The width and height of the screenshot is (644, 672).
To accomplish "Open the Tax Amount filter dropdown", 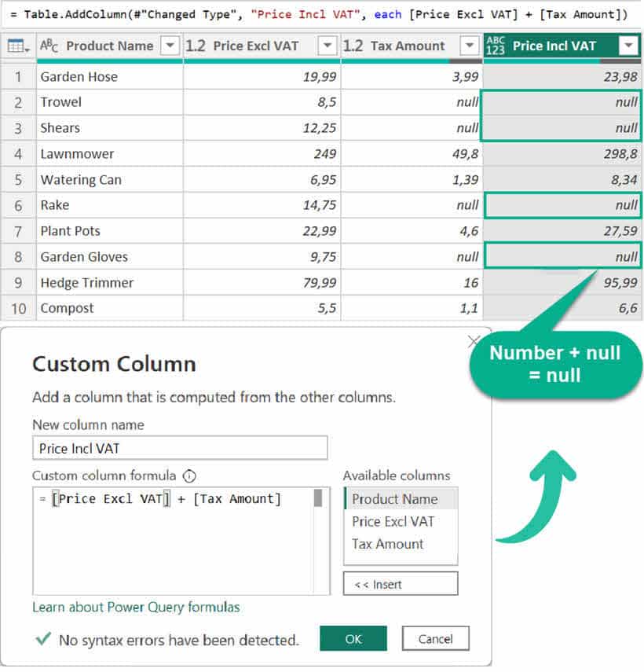I will (x=468, y=46).
